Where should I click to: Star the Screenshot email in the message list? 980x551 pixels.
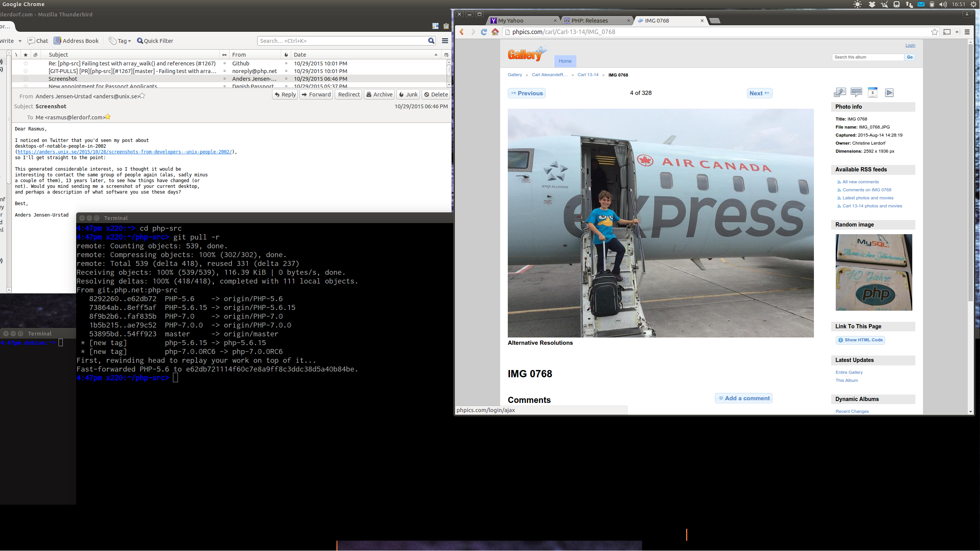(25, 79)
